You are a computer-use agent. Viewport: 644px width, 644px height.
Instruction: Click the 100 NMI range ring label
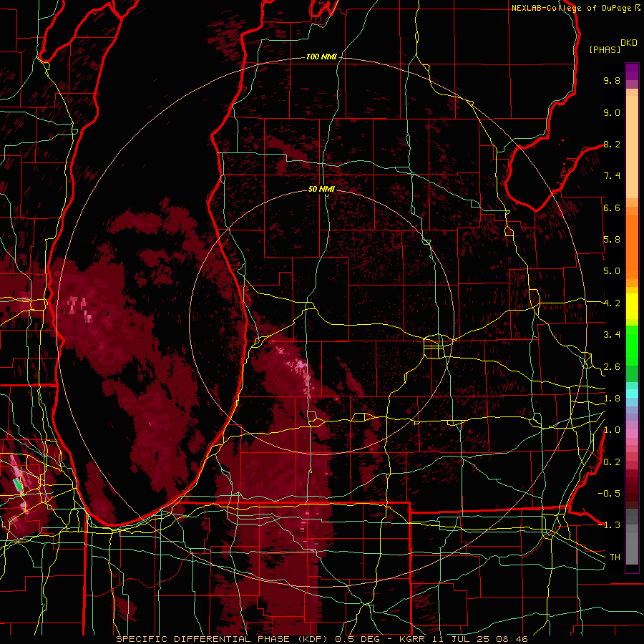point(321,57)
